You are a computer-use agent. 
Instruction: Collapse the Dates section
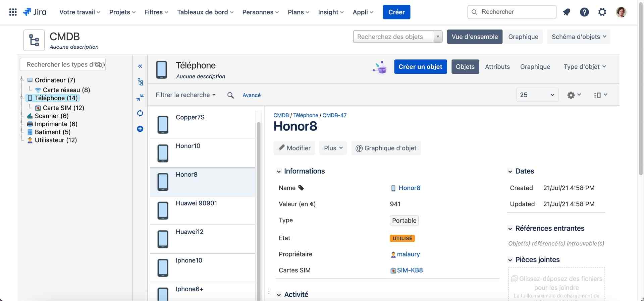click(510, 172)
